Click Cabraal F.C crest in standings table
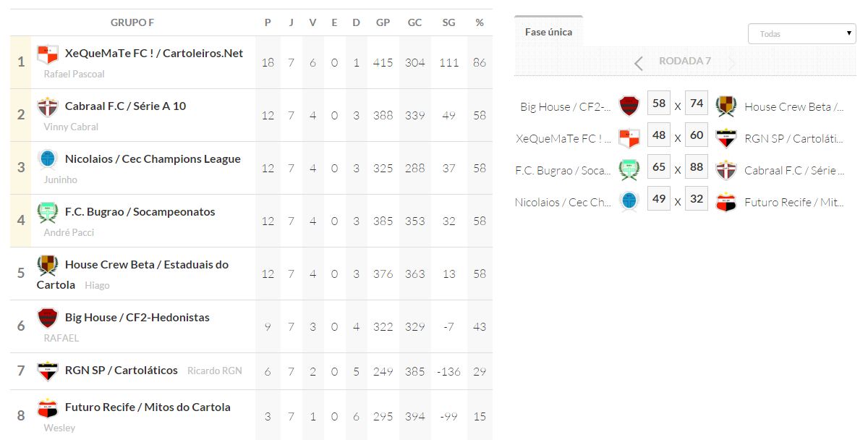868x440 pixels. (x=48, y=107)
